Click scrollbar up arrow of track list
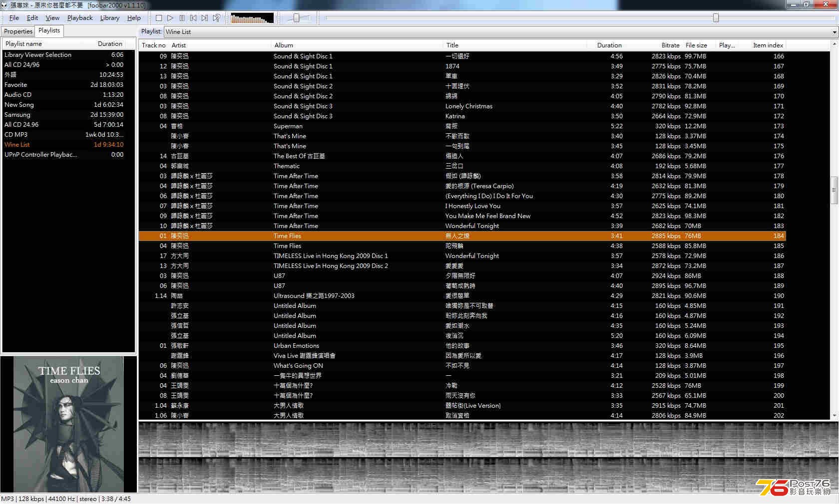The width and height of the screenshot is (839, 504). [x=834, y=44]
